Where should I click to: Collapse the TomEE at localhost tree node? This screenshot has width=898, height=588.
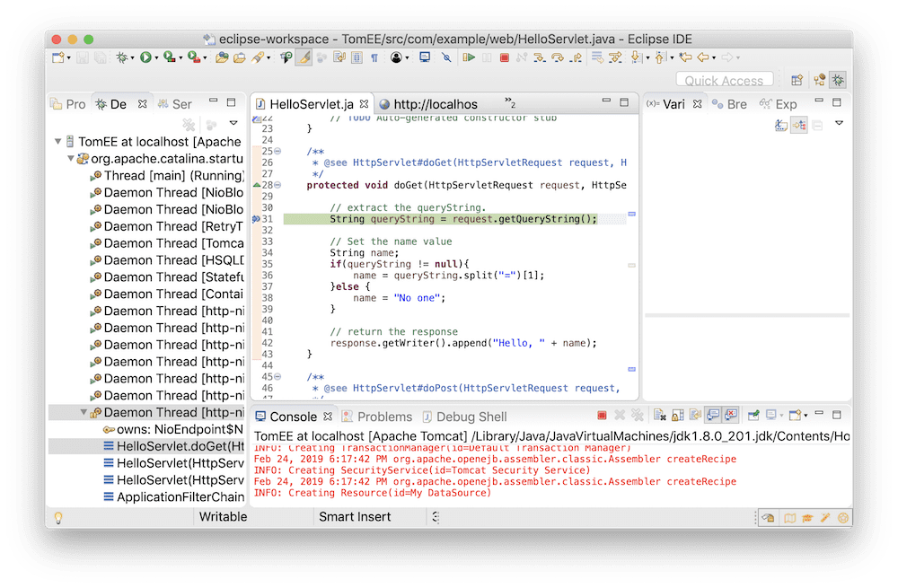click(57, 141)
